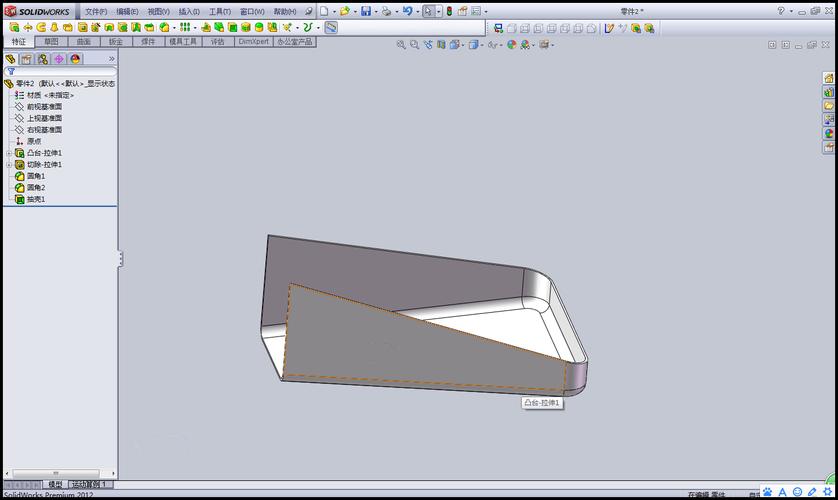This screenshot has width=838, height=500.
Task: Switch to the 办公室产品 command tab
Action: pyautogui.click(x=294, y=42)
